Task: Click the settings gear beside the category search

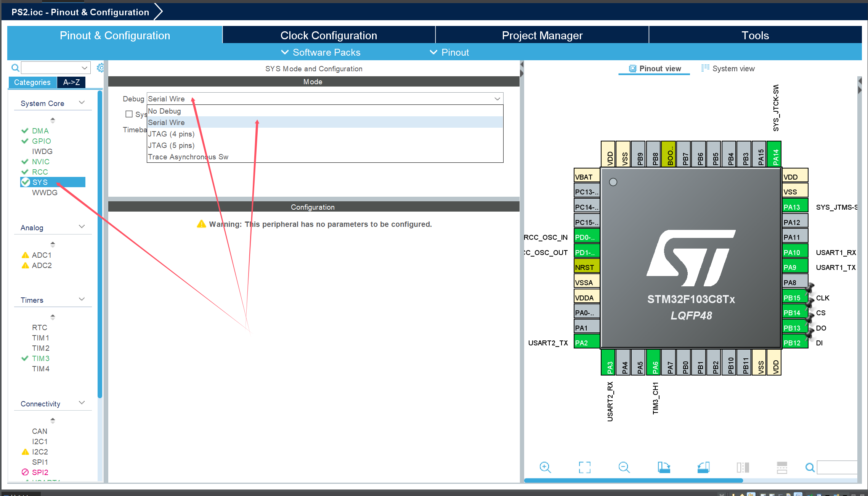Action: [x=100, y=68]
